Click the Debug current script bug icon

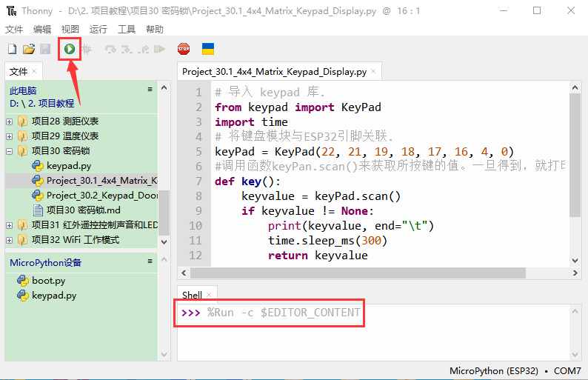coord(87,49)
